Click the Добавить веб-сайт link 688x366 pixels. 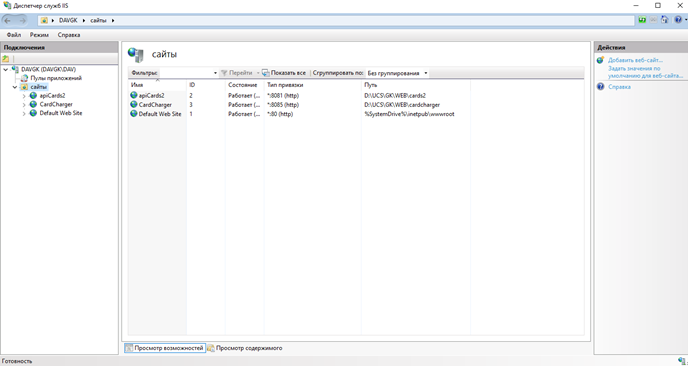click(x=635, y=61)
